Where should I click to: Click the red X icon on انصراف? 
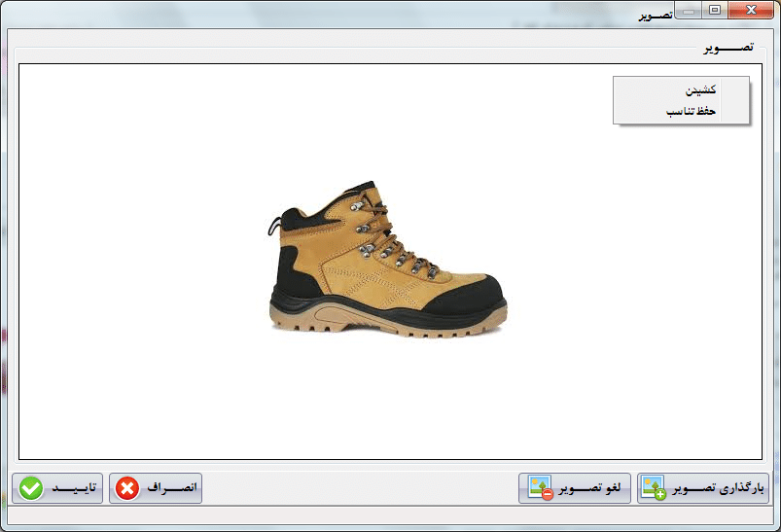(x=127, y=488)
